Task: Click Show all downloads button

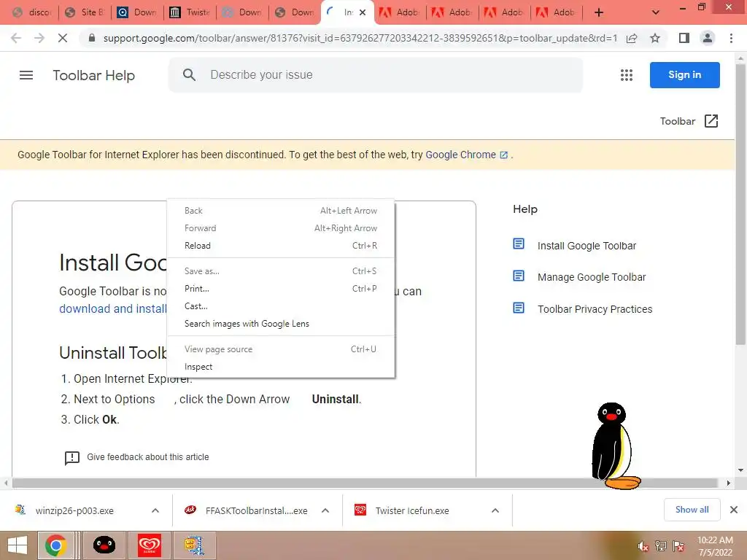Action: [692, 510]
